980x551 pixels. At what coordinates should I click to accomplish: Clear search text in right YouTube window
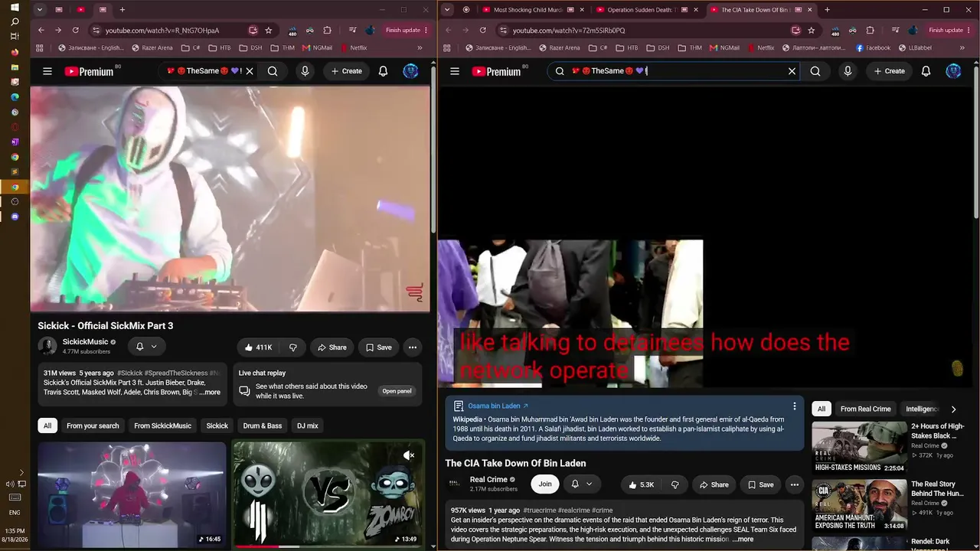(x=792, y=71)
